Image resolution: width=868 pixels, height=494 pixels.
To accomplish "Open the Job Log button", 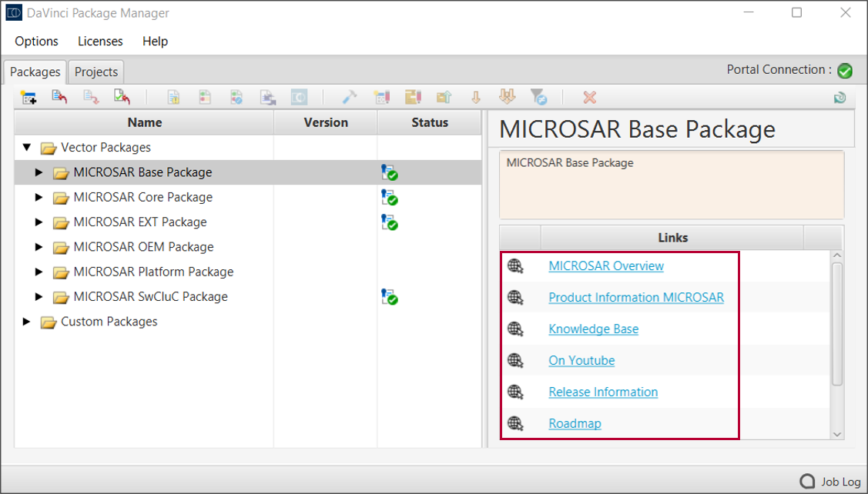I will click(831, 481).
